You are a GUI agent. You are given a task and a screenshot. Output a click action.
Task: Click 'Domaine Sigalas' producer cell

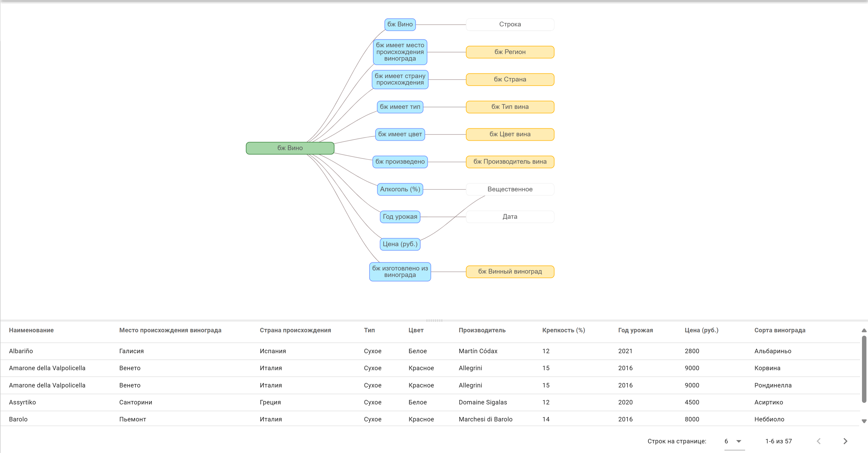click(483, 402)
